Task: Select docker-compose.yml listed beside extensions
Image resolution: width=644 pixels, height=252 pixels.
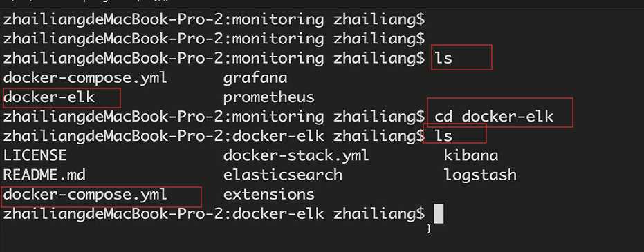Action: pyautogui.click(x=85, y=194)
